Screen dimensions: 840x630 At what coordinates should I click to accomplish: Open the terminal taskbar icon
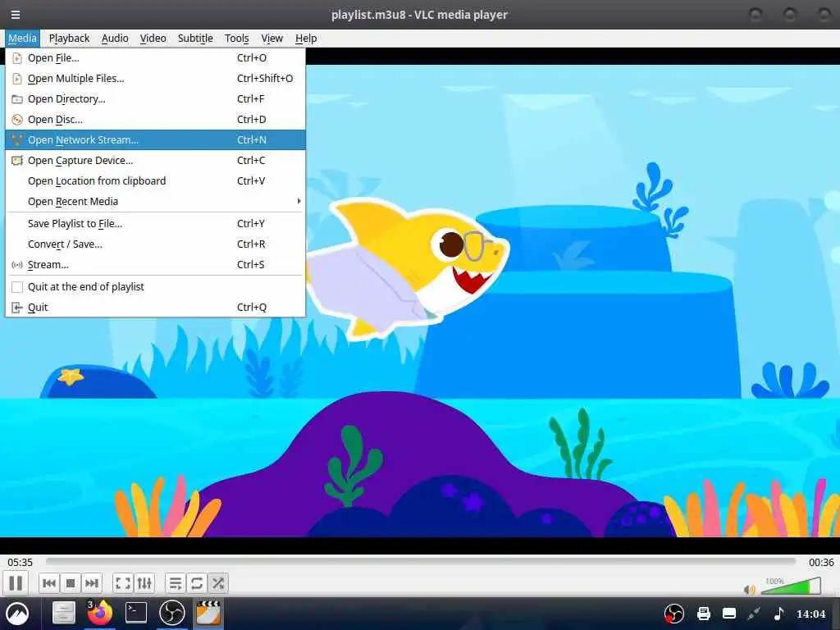136,613
